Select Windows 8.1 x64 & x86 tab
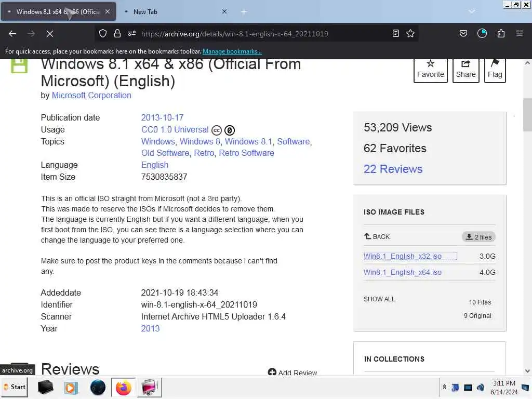This screenshot has width=532, height=399. pos(58,11)
